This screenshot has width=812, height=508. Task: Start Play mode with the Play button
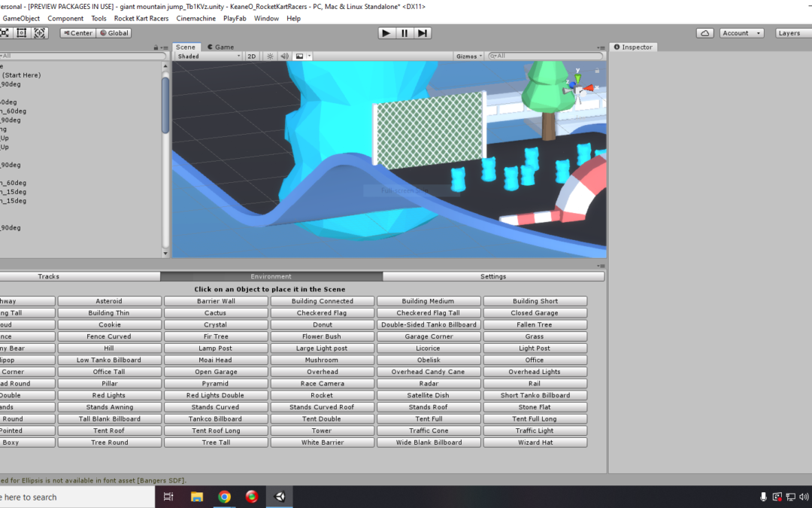click(x=386, y=33)
